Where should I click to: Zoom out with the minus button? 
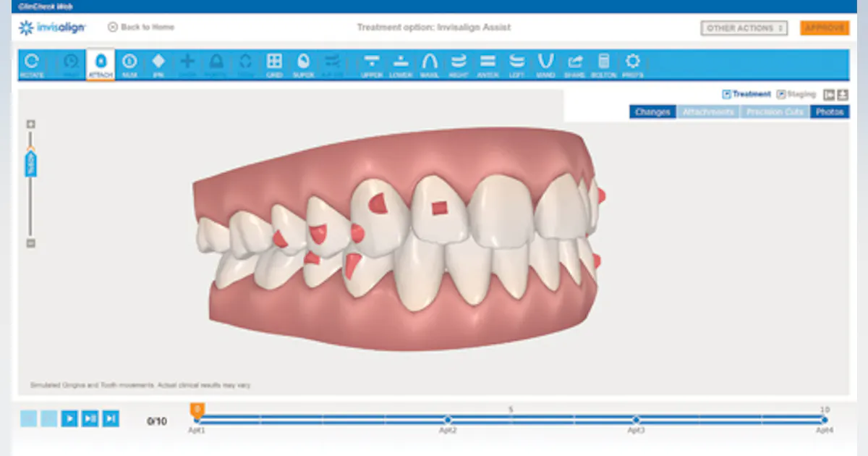click(30, 243)
